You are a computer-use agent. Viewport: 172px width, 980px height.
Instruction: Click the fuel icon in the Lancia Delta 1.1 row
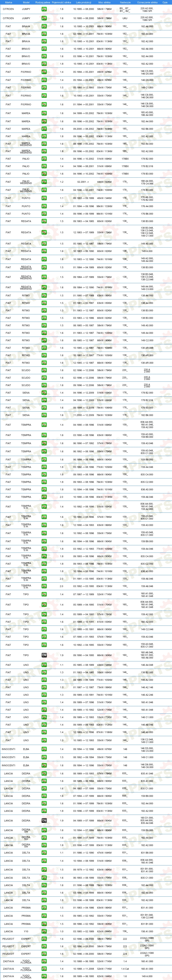44,852
